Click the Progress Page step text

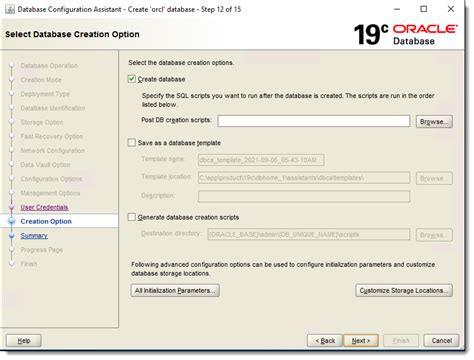(x=42, y=250)
